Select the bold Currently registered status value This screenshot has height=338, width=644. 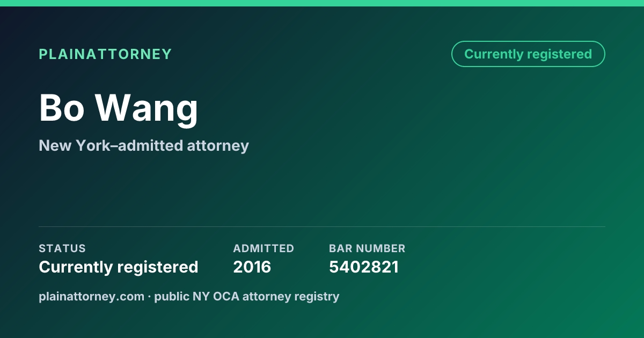(119, 267)
